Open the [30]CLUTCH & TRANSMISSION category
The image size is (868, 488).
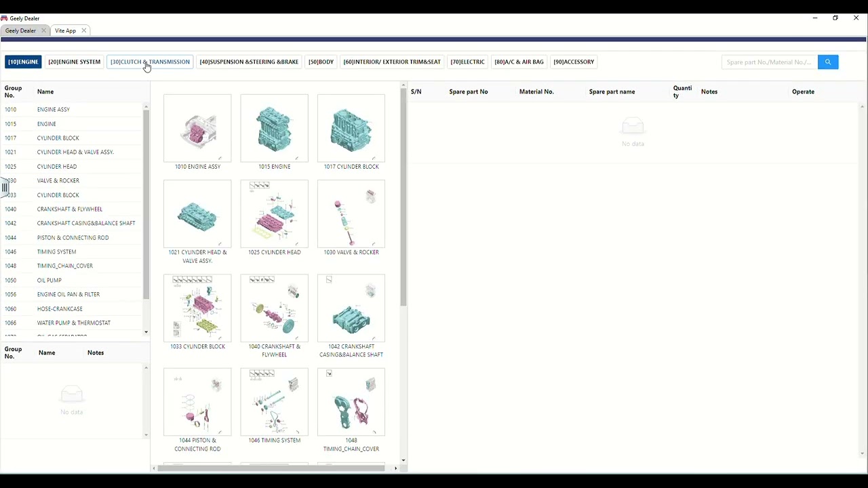(150, 62)
